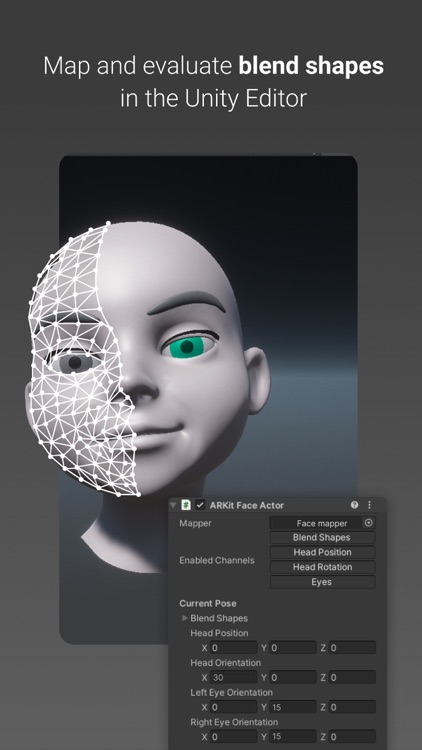This screenshot has width=422, height=750.
Task: Click the Enabled Channels label
Action: [217, 560]
